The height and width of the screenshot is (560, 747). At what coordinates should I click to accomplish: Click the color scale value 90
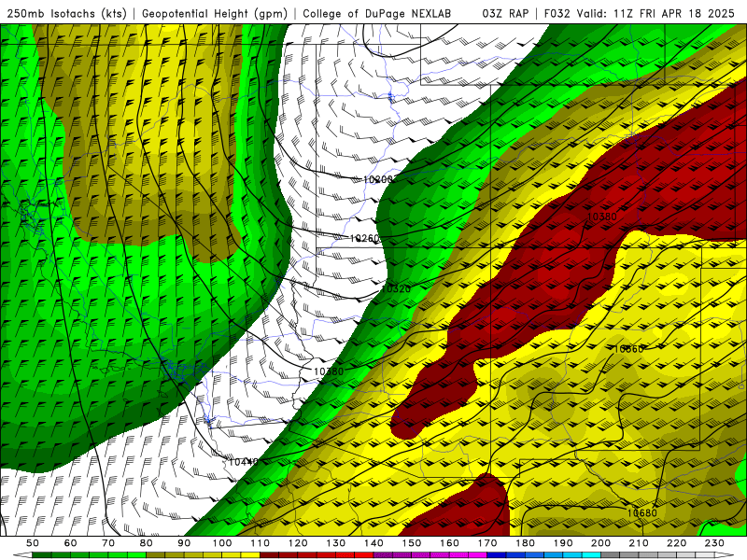(184, 543)
